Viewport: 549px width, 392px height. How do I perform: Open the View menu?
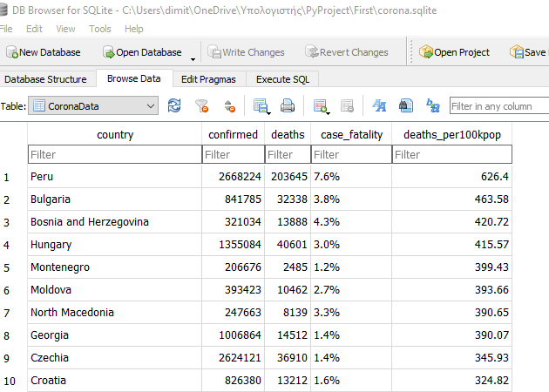(65, 29)
